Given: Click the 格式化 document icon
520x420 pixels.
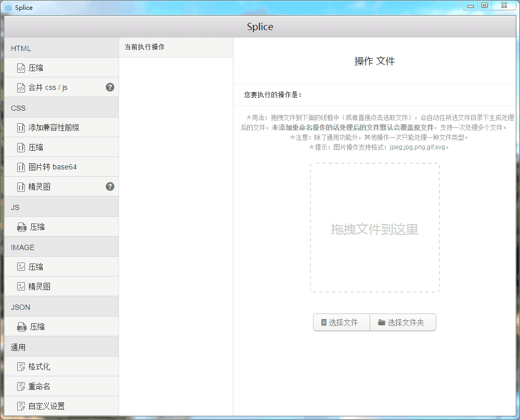Looking at the screenshot, I should pos(21,366).
